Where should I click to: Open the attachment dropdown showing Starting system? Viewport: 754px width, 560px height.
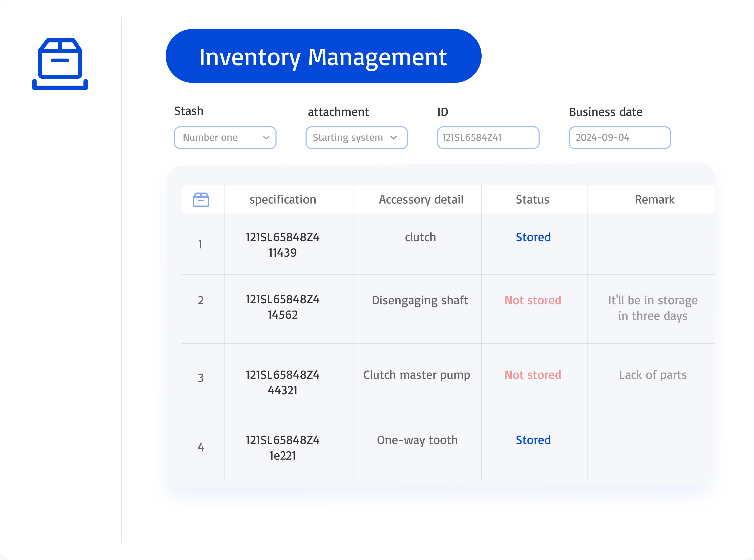point(357,138)
